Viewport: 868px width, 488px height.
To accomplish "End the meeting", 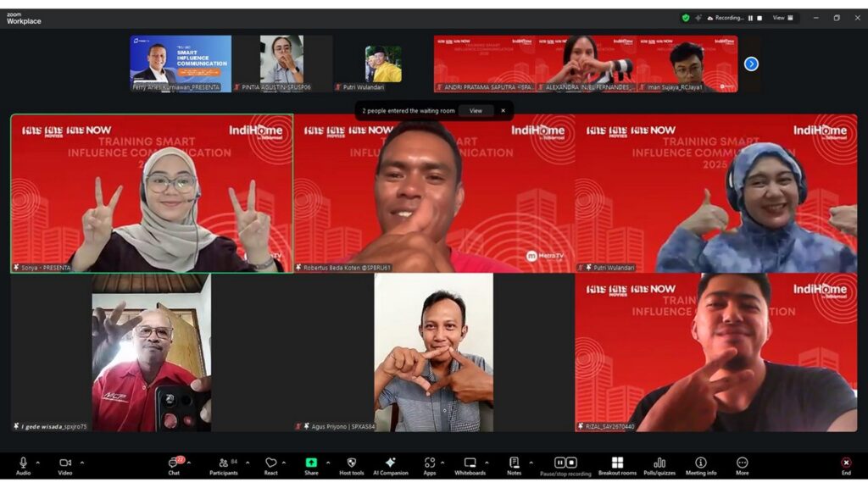I will 846,465.
